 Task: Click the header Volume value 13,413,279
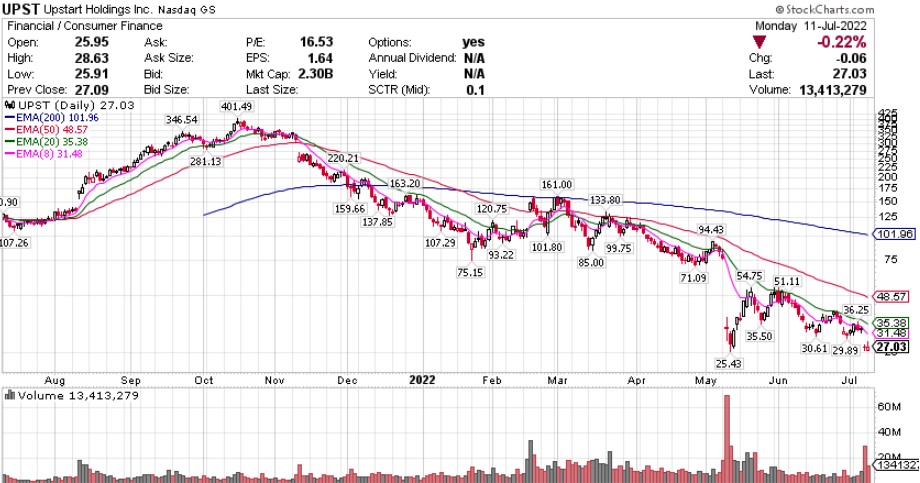[x=833, y=90]
